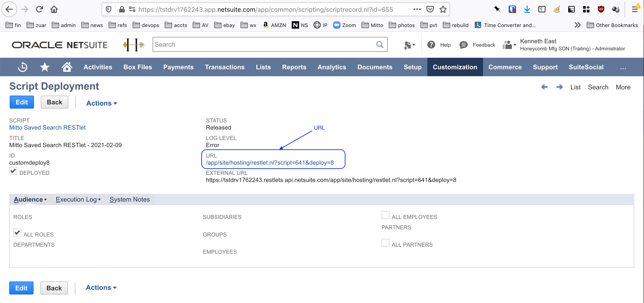Bookmark this page with the star icon
The width and height of the screenshot is (644, 303).
[x=443, y=9]
